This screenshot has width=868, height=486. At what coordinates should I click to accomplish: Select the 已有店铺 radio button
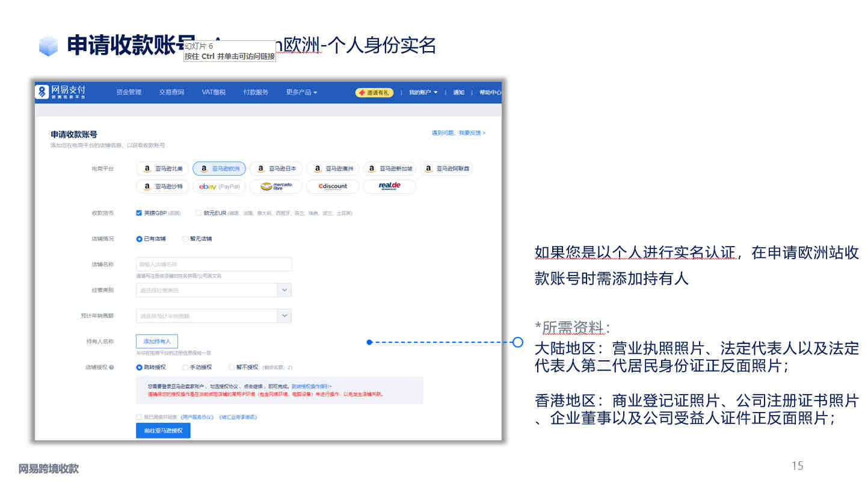point(139,239)
